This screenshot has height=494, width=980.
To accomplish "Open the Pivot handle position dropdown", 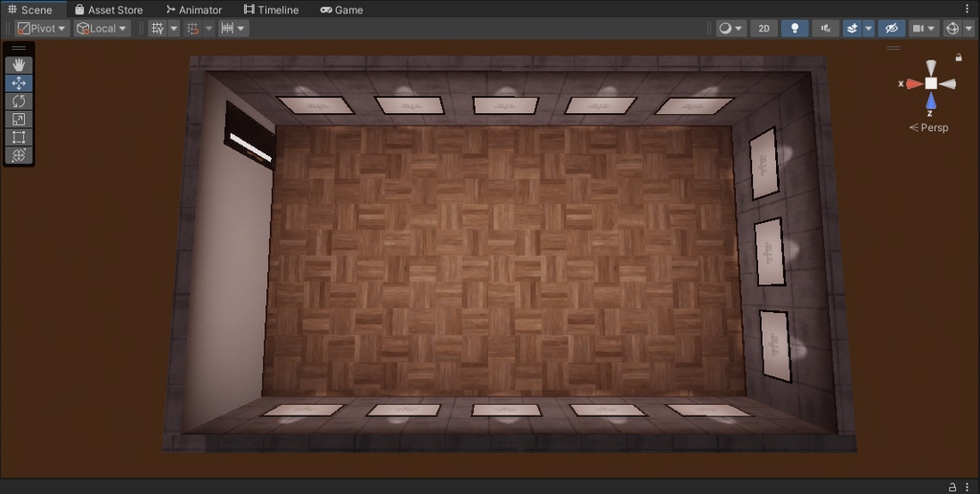I will click(42, 28).
